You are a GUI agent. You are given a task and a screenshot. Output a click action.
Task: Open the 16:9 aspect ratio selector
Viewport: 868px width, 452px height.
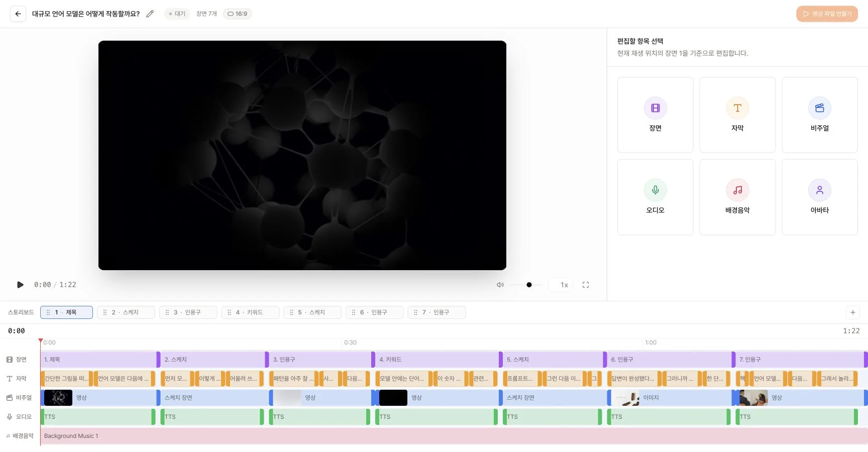238,14
